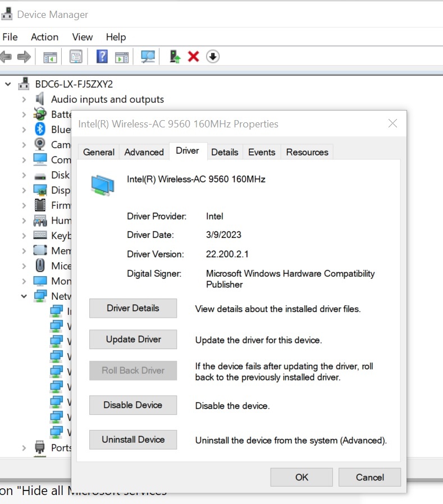The height and width of the screenshot is (504, 443).
Task: Select the Computer category monitor icon
Action: point(40,159)
